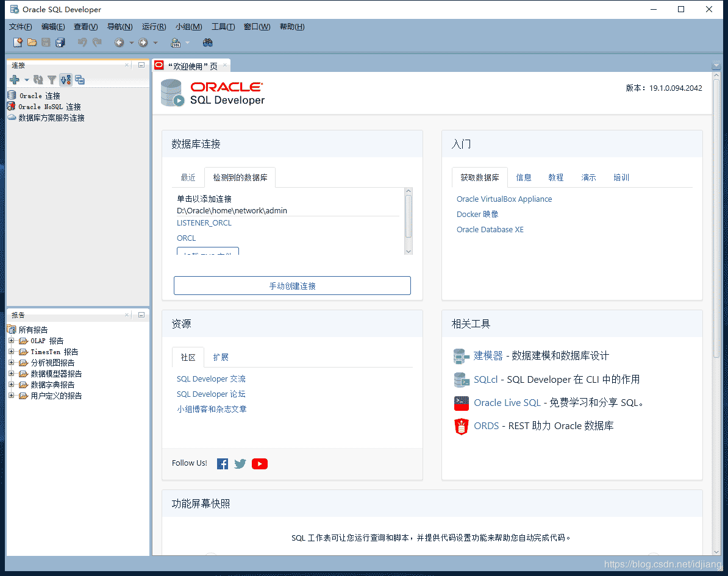Click the Schema Browser icon in the Connections panel
The image size is (728, 576).
click(66, 80)
